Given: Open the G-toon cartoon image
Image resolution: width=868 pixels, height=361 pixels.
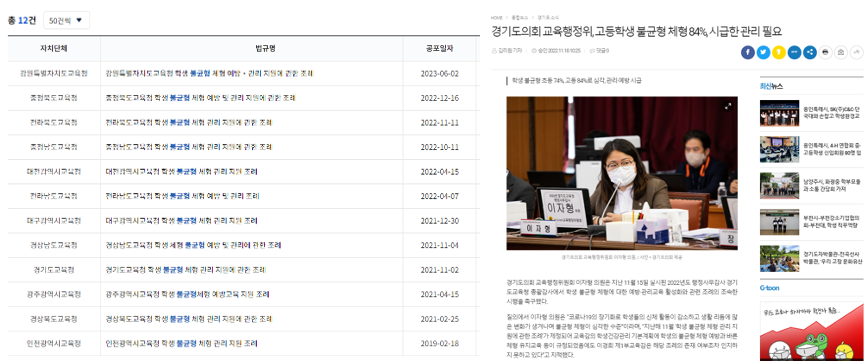Looking at the screenshot, I should click(812, 331).
